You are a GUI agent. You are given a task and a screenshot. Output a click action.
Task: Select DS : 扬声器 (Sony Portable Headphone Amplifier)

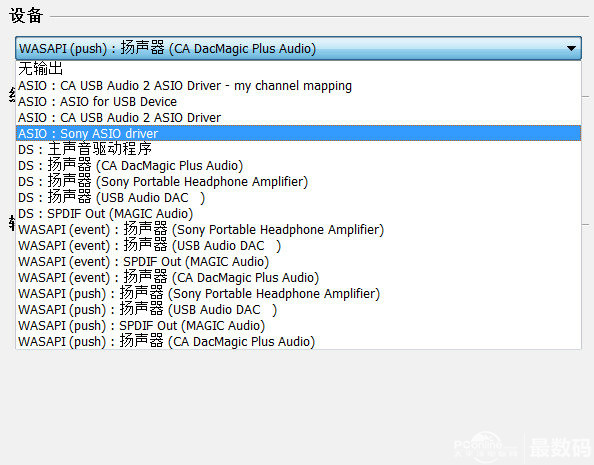(299, 182)
